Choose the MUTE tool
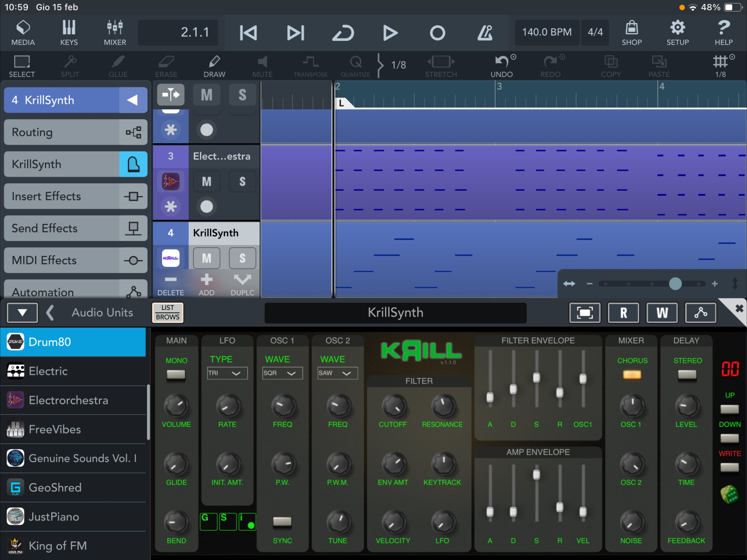 263,66
